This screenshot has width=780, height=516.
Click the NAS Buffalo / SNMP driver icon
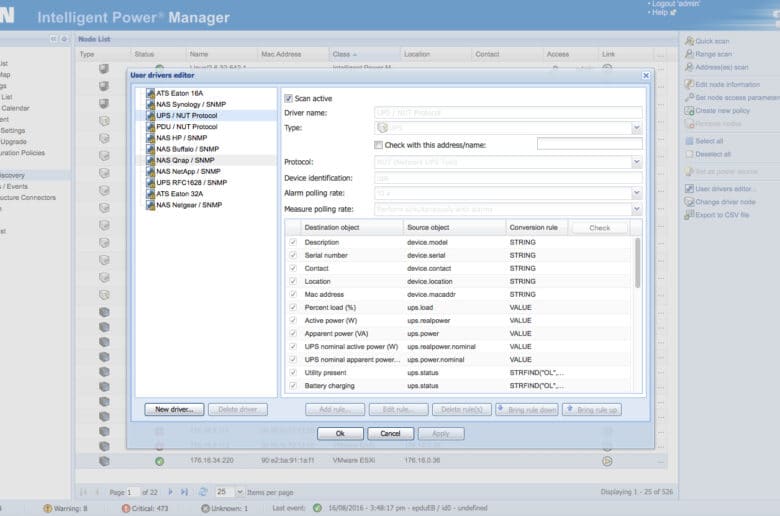pos(150,149)
